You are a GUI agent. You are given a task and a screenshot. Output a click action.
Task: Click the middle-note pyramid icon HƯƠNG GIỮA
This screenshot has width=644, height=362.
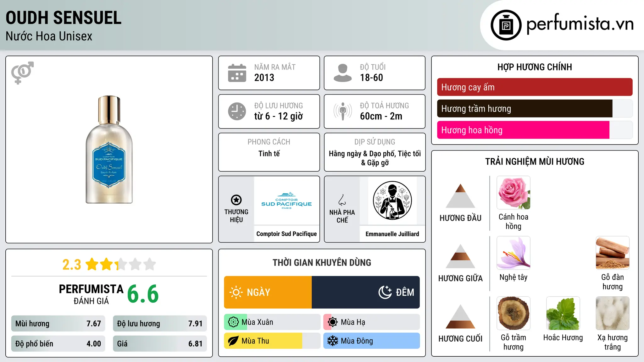click(x=460, y=256)
